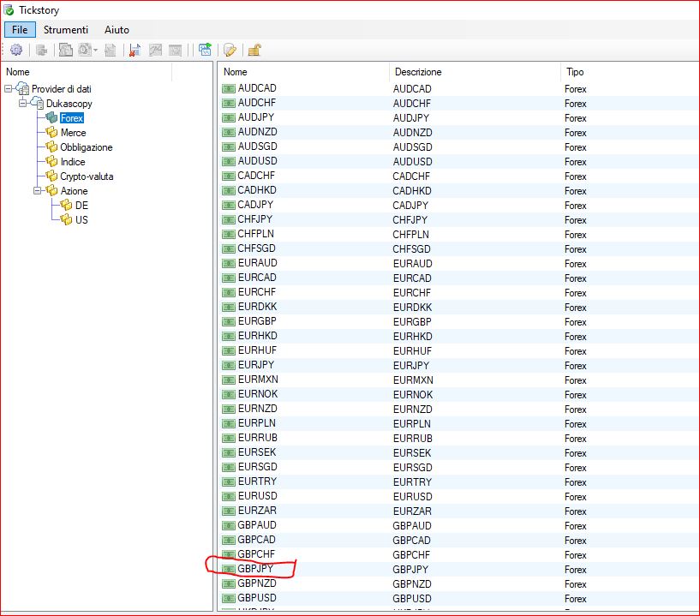
Task: Select the CADJPY row name
Action: (x=255, y=205)
